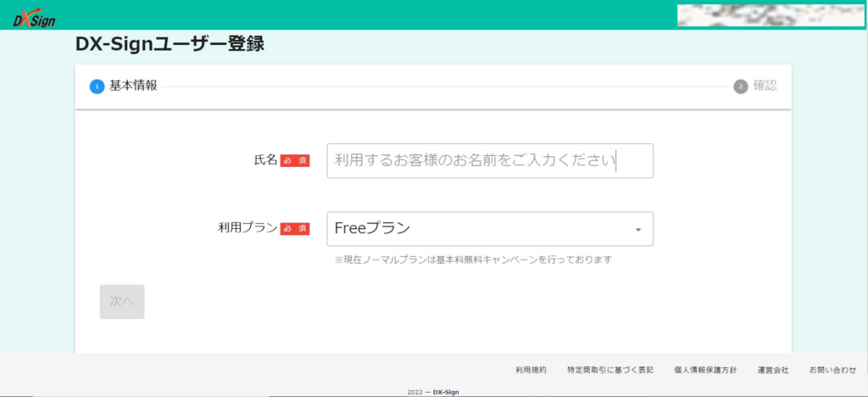Click the DX-Sign logo in the header

tap(32, 17)
